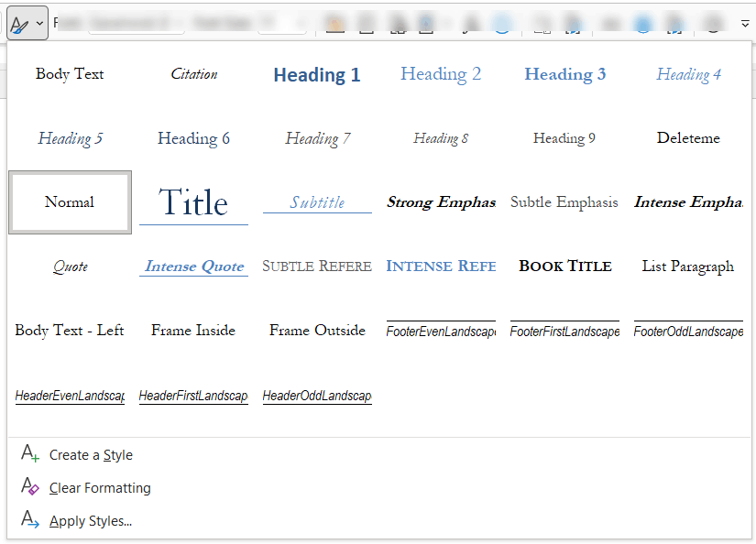Apply the Body Text - Left style
756x544 pixels.
[x=70, y=331]
